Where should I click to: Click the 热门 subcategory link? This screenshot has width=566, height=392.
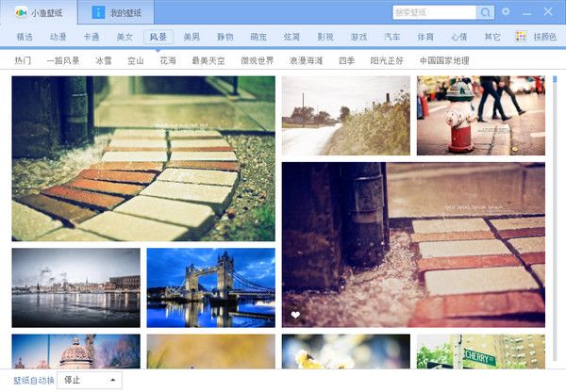click(x=23, y=60)
